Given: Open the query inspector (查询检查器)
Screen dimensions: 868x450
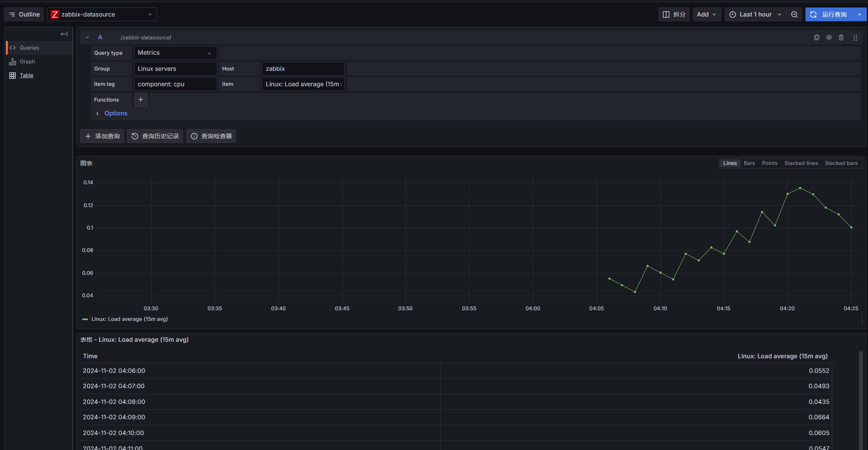Looking at the screenshot, I should (211, 136).
